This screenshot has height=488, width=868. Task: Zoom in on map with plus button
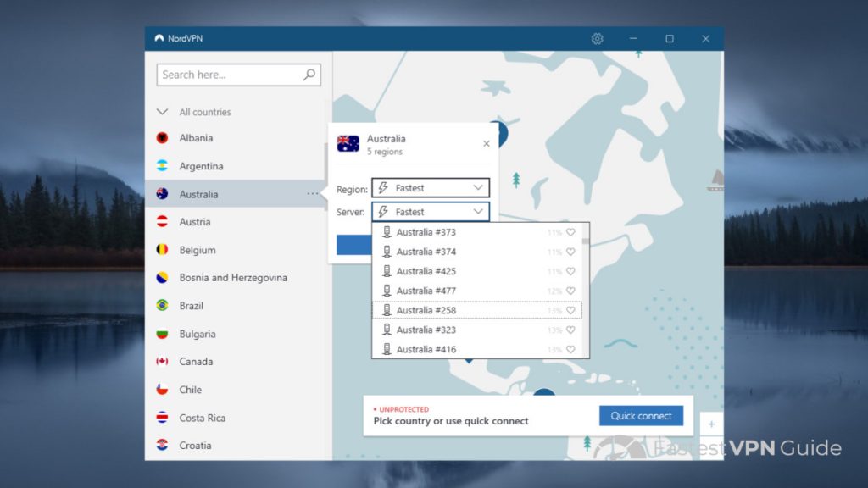click(711, 424)
